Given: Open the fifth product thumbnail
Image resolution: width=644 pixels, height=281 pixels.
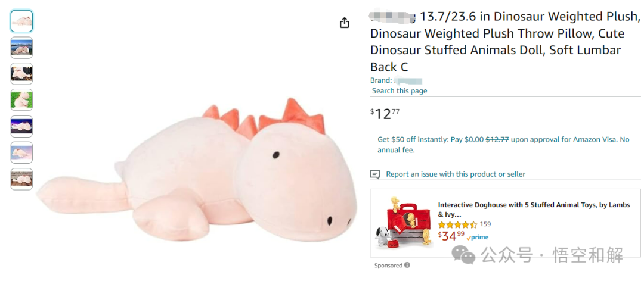Looking at the screenshot, I should pos(21,126).
